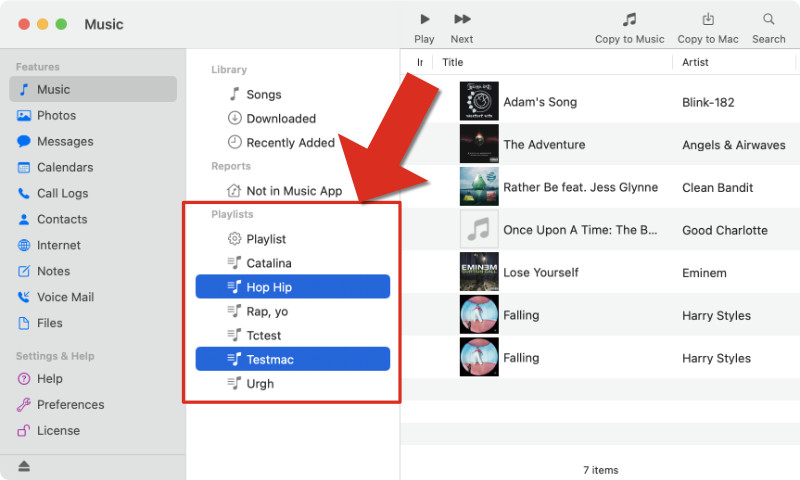Click Clean Bandit artist cell

[x=717, y=188]
